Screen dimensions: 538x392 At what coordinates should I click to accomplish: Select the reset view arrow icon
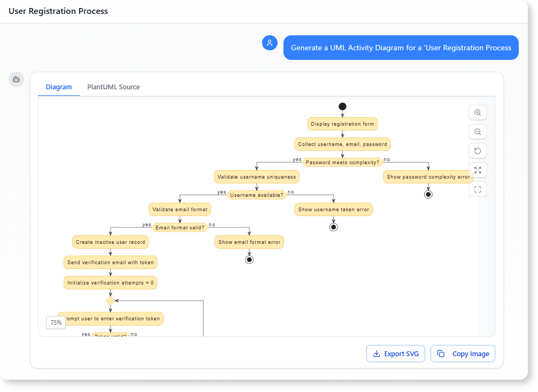coord(478,151)
